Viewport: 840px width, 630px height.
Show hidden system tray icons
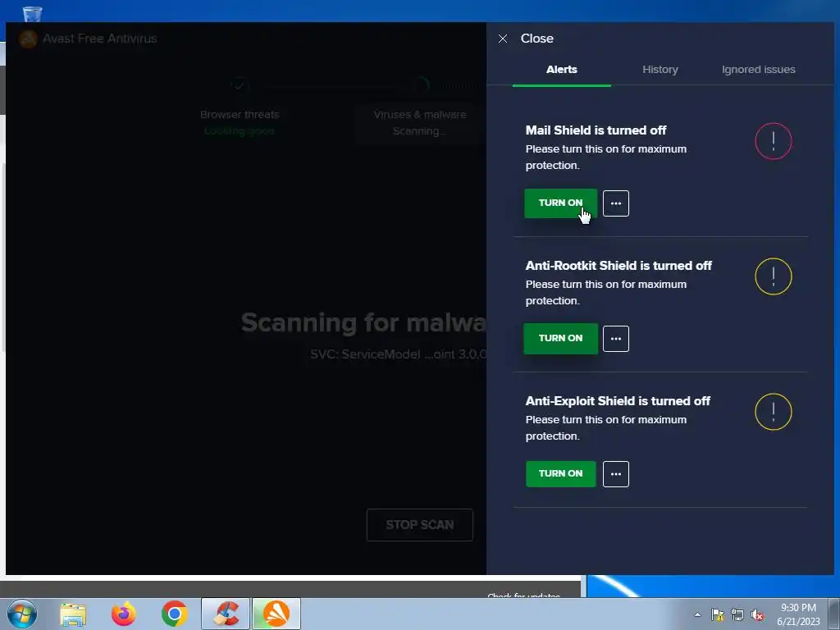(697, 614)
